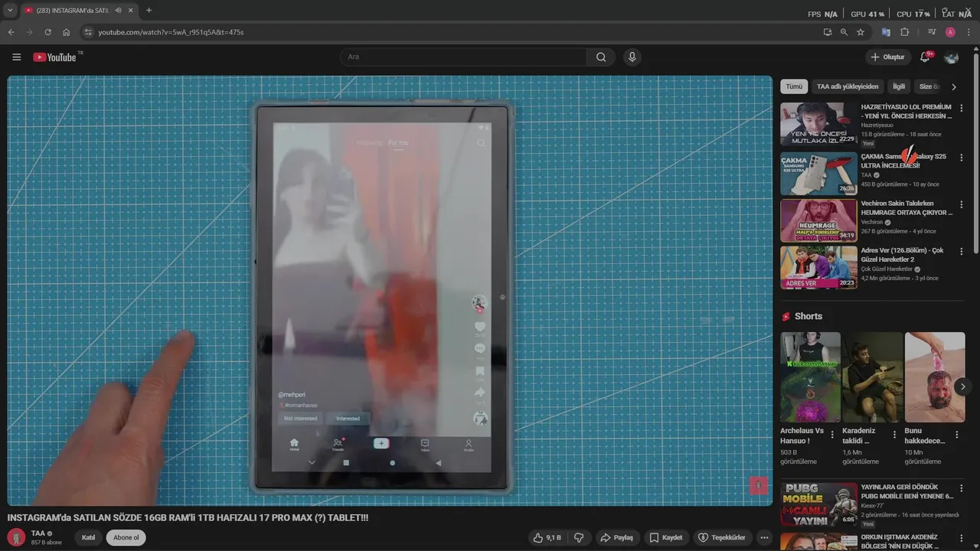The image size is (980, 551).
Task: Open options for Bunu hakkedece short
Action: tap(957, 434)
